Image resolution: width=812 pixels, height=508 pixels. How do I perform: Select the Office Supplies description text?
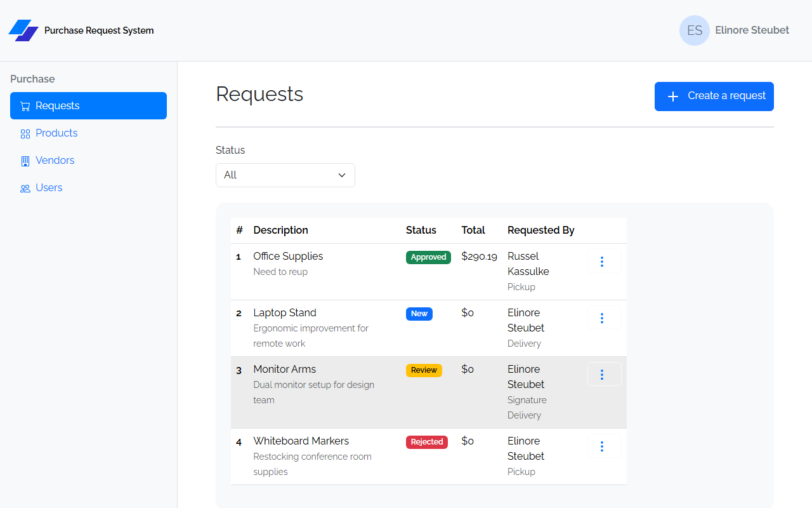288,256
